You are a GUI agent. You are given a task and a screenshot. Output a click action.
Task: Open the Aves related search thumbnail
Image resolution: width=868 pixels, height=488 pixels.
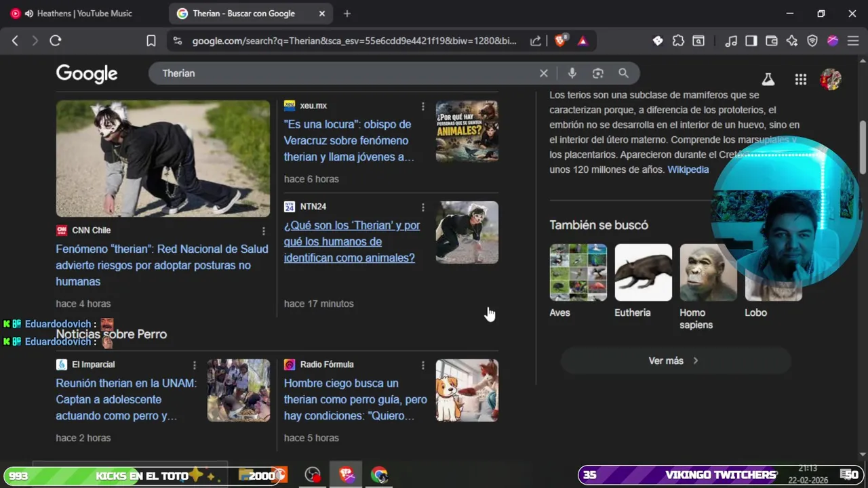(578, 272)
